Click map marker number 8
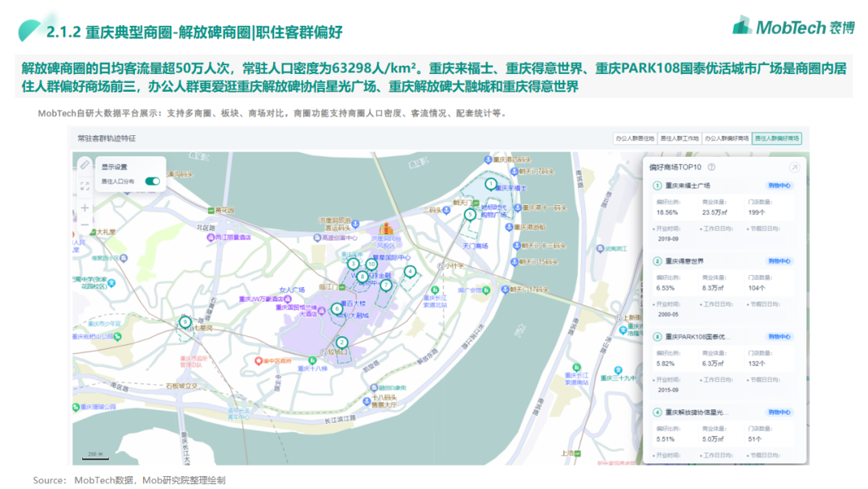This screenshot has width=868, height=489. click(x=362, y=276)
